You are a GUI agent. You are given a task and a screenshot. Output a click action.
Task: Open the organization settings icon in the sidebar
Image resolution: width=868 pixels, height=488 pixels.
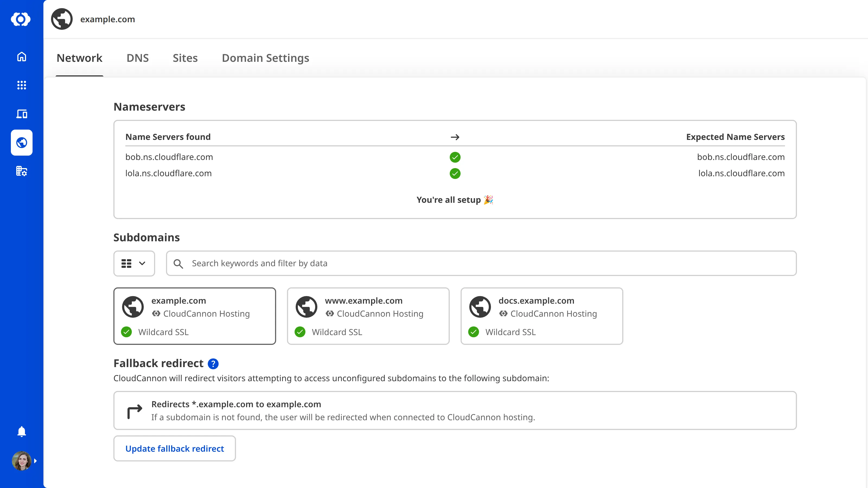[21, 171]
